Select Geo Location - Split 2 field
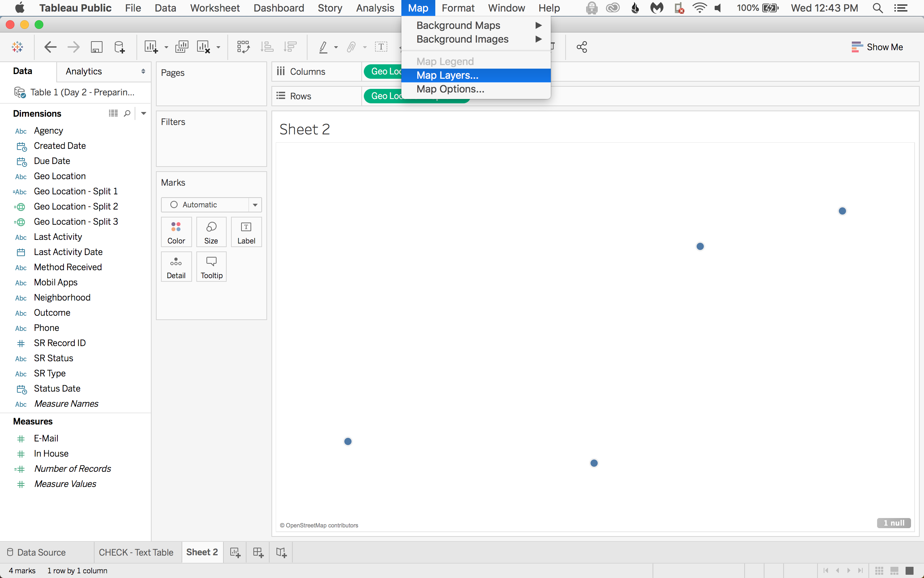Screen dimensions: 924x578 pyautogui.click(x=75, y=206)
